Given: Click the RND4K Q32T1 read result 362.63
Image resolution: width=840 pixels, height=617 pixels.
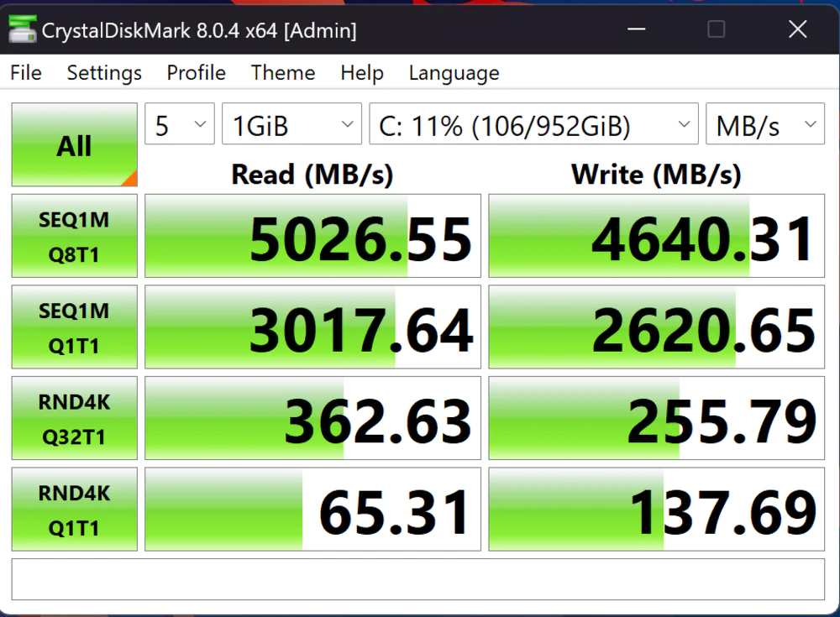Looking at the screenshot, I should pos(312,418).
